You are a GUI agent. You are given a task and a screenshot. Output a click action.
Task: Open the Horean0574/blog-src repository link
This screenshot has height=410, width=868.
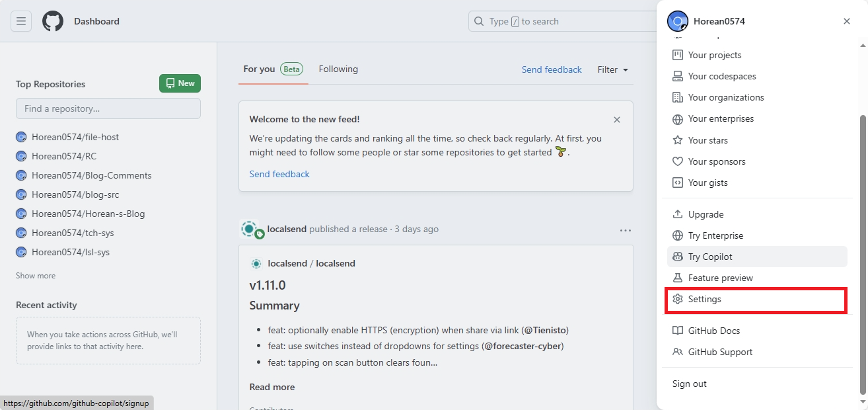click(x=75, y=194)
